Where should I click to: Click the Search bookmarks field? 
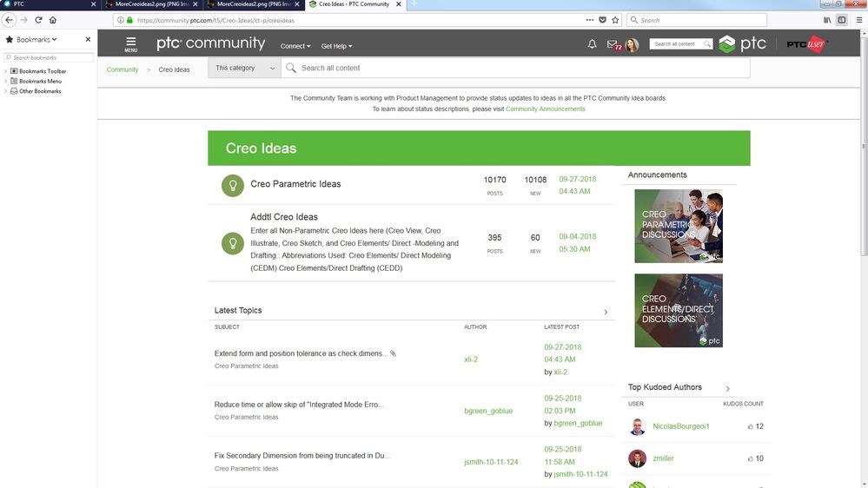[x=49, y=57]
